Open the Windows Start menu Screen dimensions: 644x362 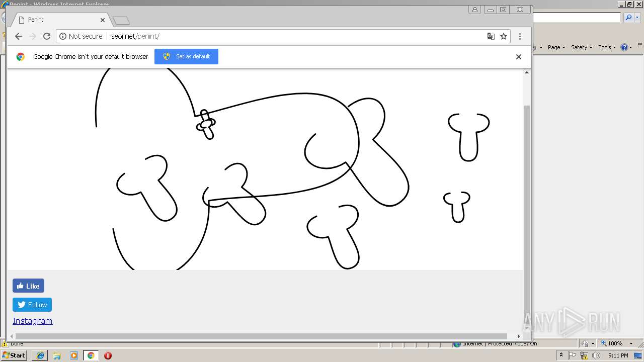click(x=14, y=355)
